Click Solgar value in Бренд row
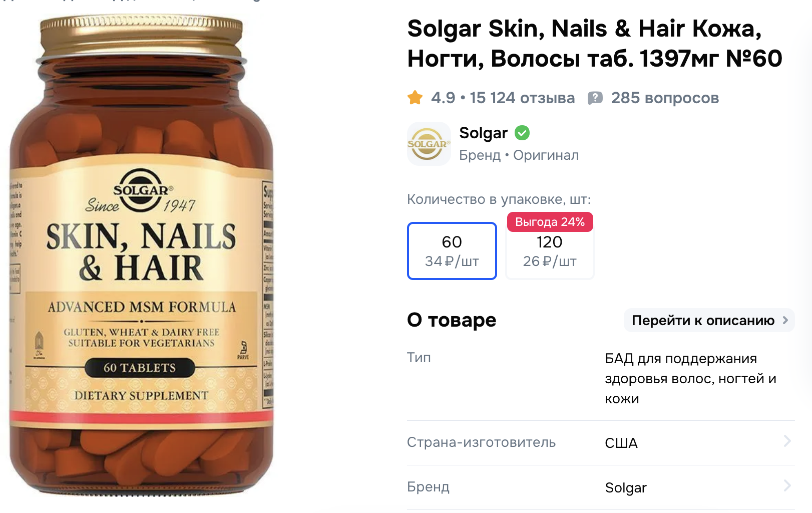 click(625, 487)
